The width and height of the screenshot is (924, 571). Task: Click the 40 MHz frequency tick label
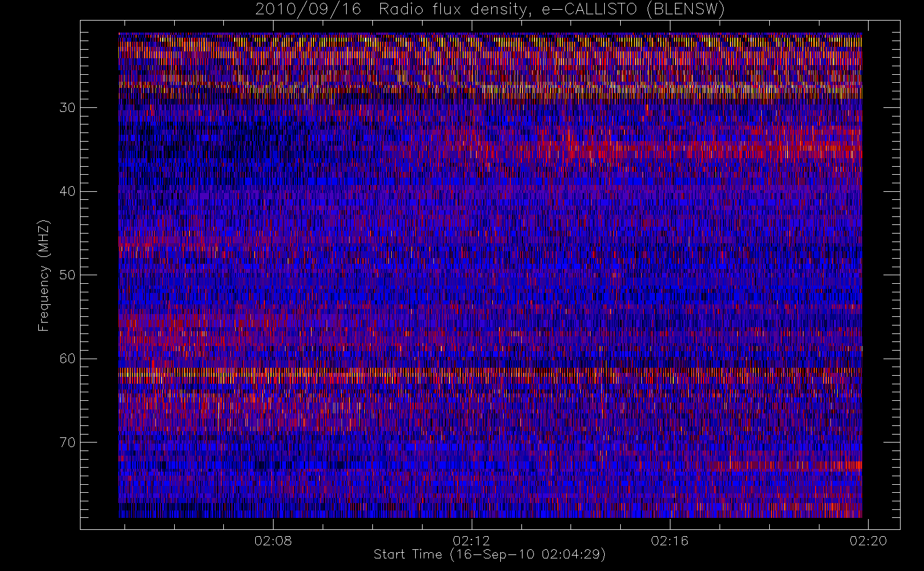coord(67,191)
